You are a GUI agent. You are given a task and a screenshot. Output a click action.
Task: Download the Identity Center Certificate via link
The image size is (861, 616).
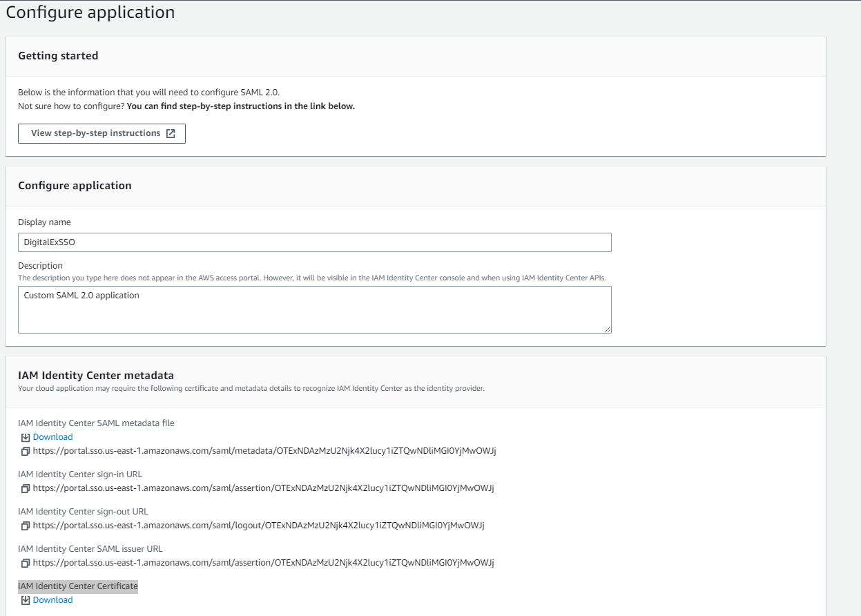52,600
